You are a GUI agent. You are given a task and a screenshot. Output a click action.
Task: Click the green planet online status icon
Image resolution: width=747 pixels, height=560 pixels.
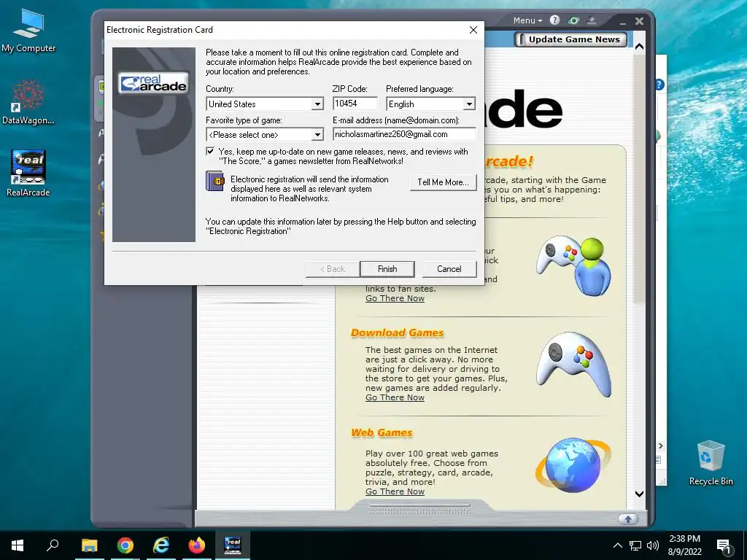point(573,20)
